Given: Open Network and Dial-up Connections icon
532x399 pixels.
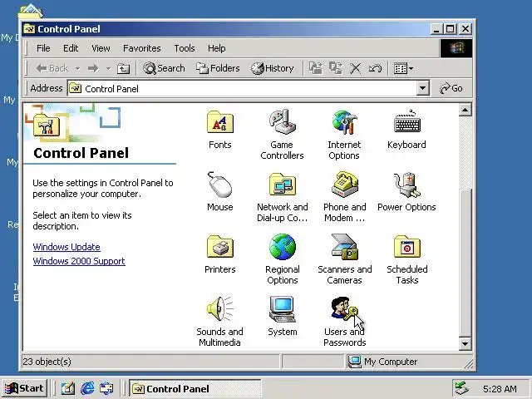Looking at the screenshot, I should coord(283,185).
